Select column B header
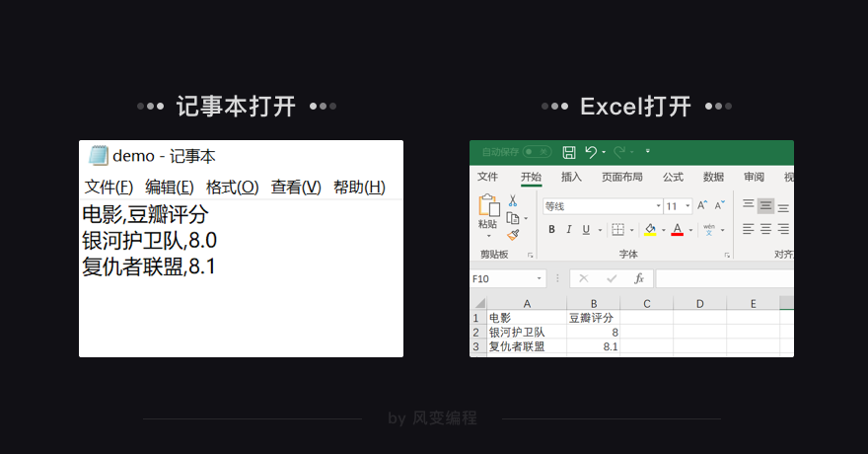 594,303
